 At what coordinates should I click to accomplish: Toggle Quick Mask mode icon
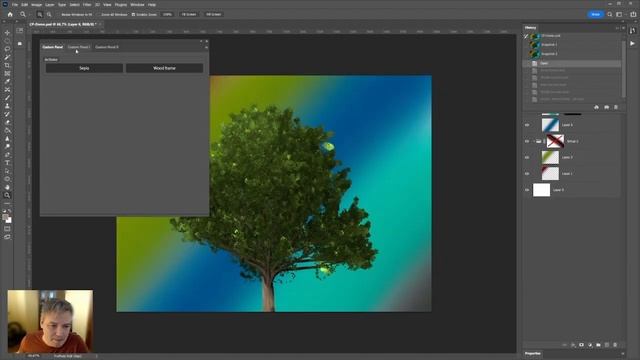click(7, 229)
